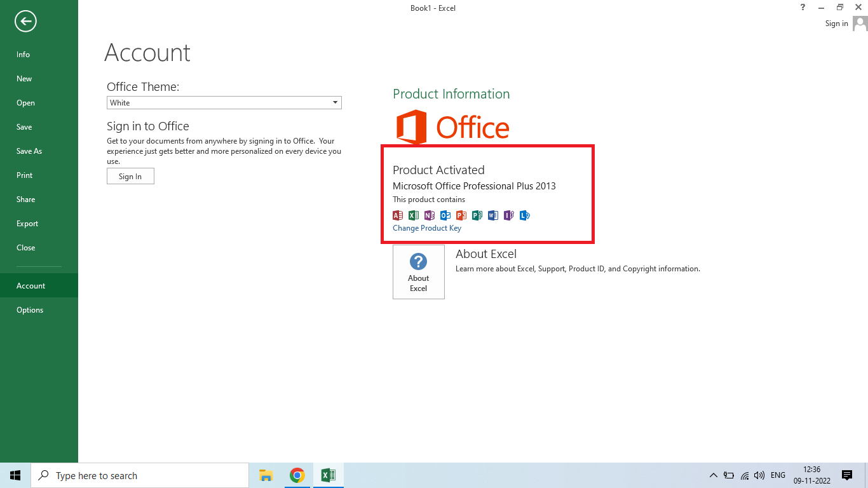Minimize the Excel window
The height and width of the screenshot is (488, 868).
pyautogui.click(x=822, y=7)
